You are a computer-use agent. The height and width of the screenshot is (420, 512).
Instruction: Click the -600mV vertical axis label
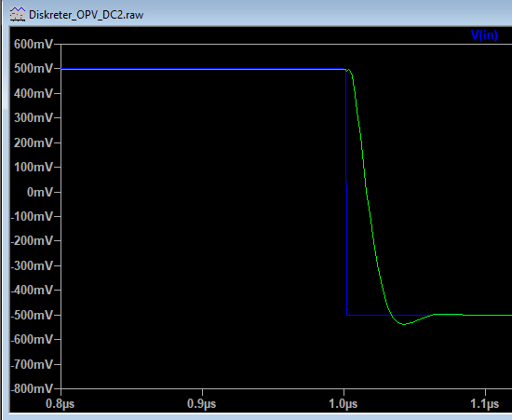tap(32, 340)
